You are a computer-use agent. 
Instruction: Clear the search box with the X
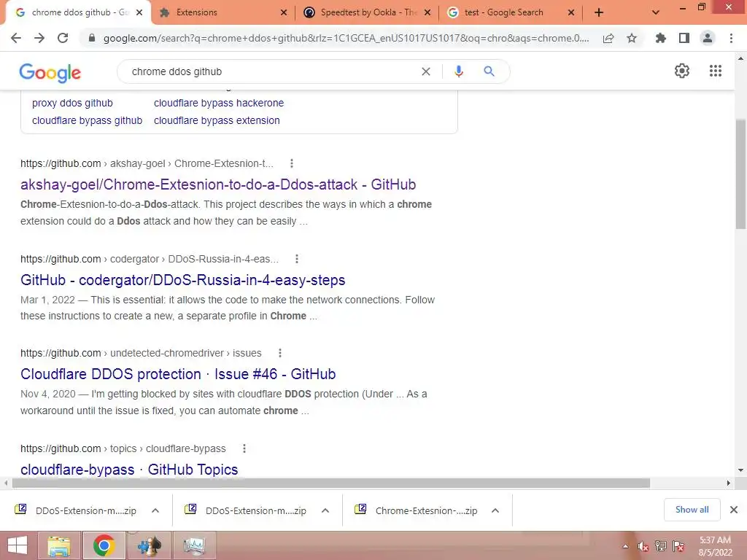point(426,71)
